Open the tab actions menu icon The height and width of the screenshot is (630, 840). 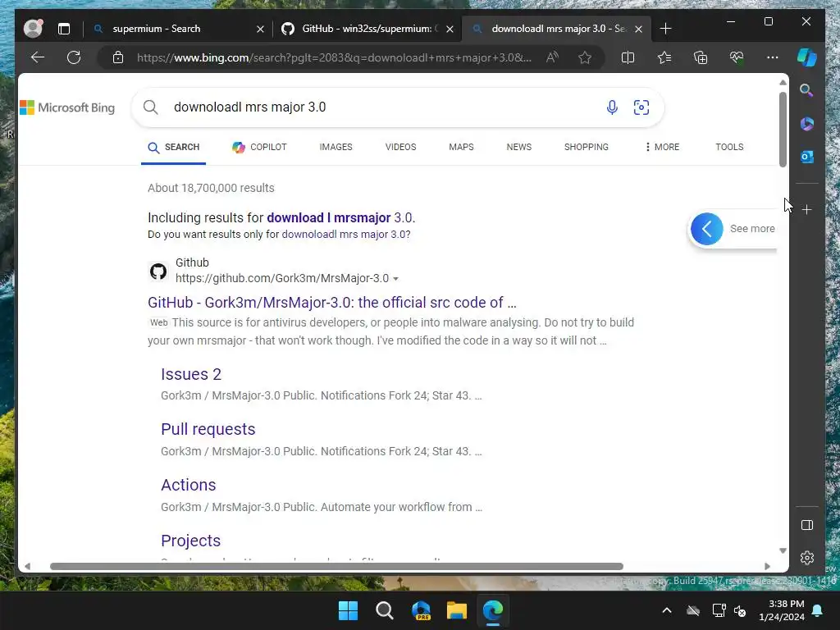click(x=64, y=29)
